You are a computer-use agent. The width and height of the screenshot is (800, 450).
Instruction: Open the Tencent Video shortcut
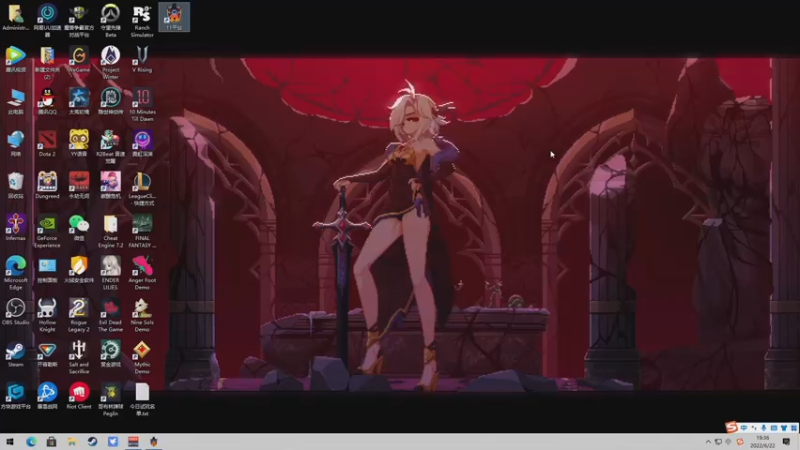[x=15, y=59]
